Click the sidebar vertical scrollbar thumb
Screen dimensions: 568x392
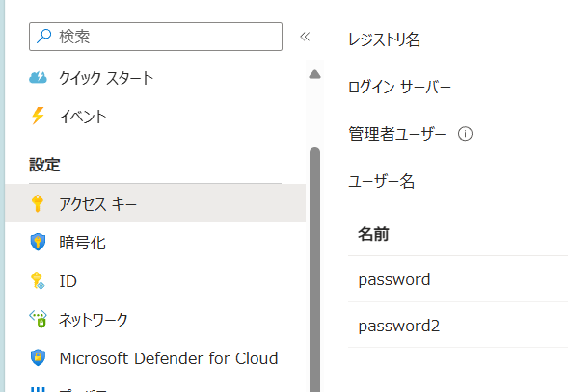click(x=314, y=270)
